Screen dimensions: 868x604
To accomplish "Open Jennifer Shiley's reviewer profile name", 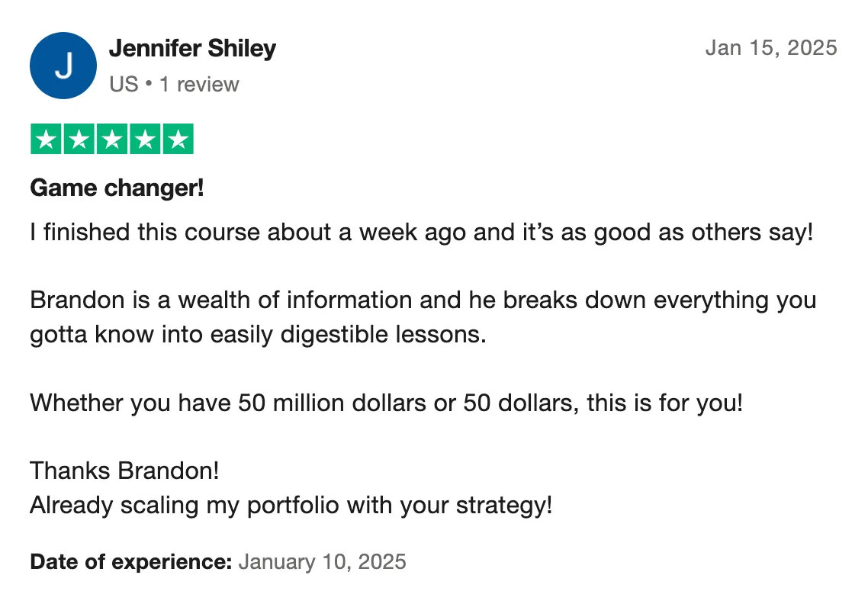I will tap(193, 49).
